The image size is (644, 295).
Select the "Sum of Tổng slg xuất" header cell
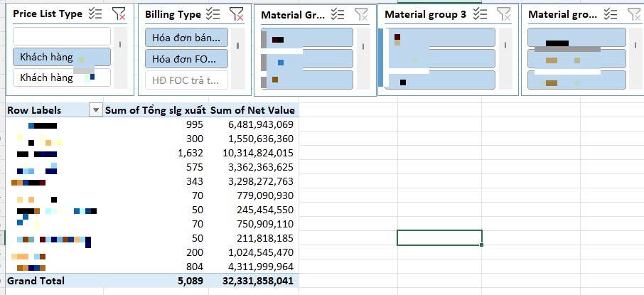pyautogui.click(x=155, y=110)
